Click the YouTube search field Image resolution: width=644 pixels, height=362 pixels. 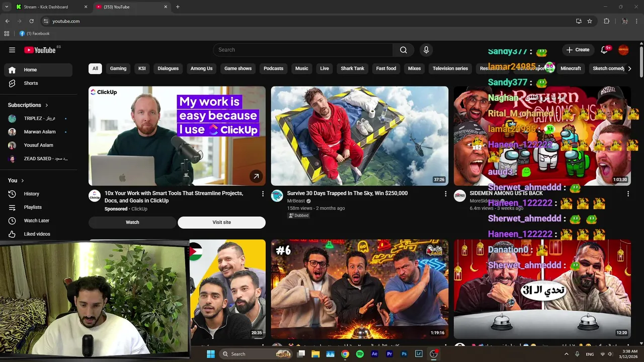point(303,50)
